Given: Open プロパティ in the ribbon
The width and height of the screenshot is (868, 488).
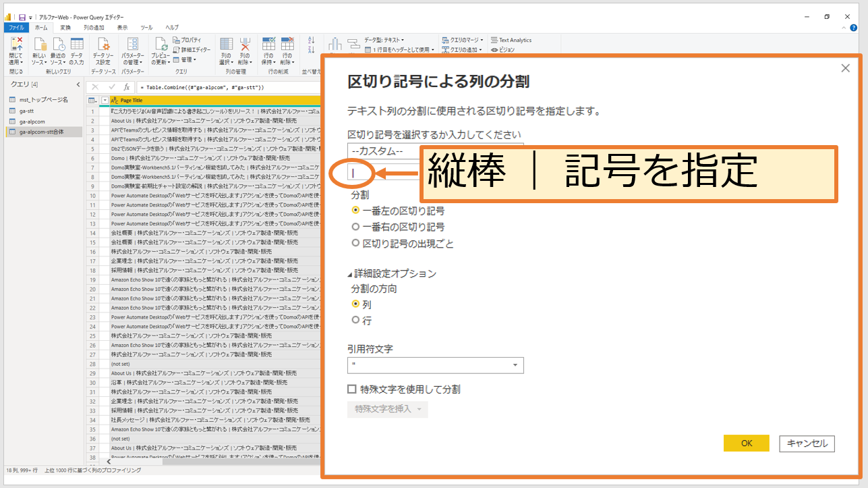Looking at the screenshot, I should coord(187,40).
